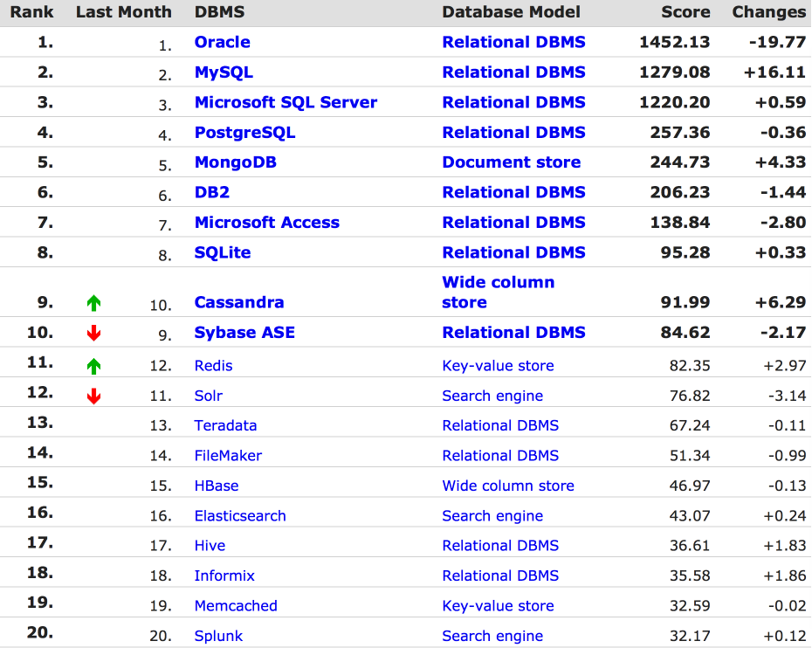The height and width of the screenshot is (648, 812).
Task: Click the SQLite link
Action: [x=222, y=252]
